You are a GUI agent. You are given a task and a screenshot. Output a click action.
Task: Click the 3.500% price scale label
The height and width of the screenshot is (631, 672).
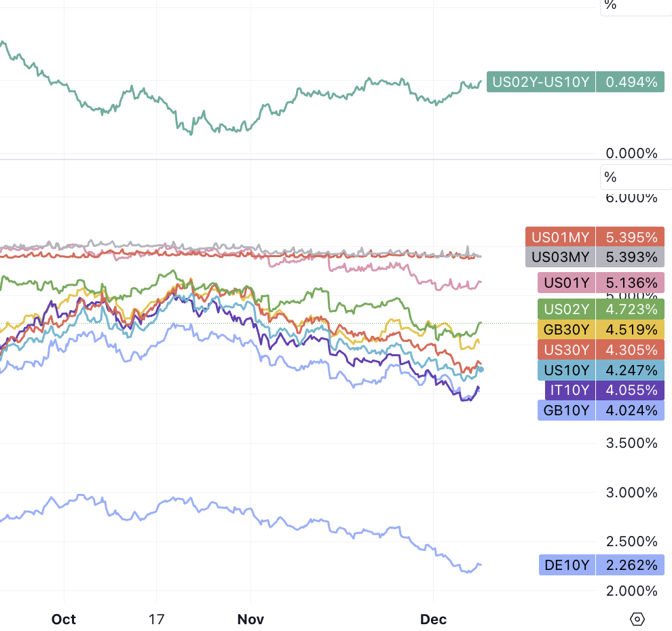tap(630, 443)
